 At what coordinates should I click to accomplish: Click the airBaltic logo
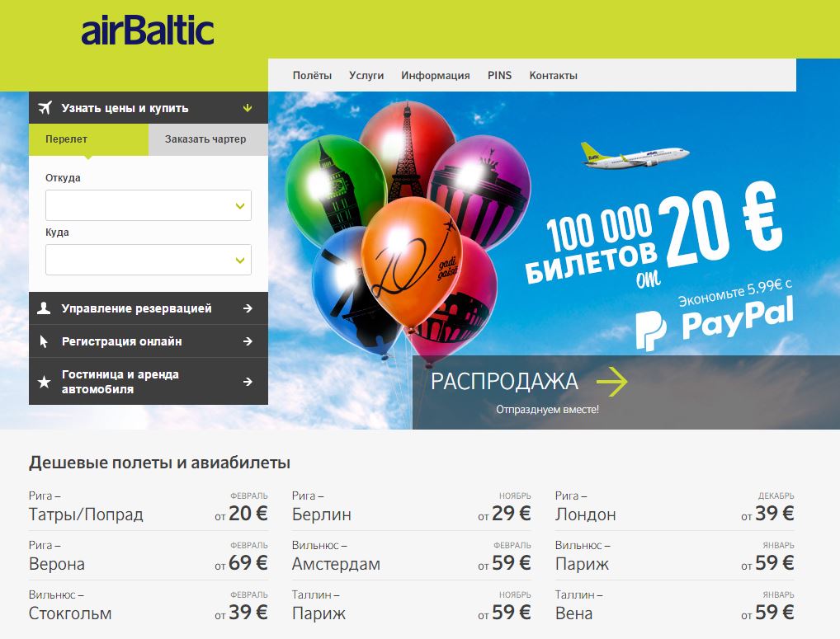coord(148,31)
